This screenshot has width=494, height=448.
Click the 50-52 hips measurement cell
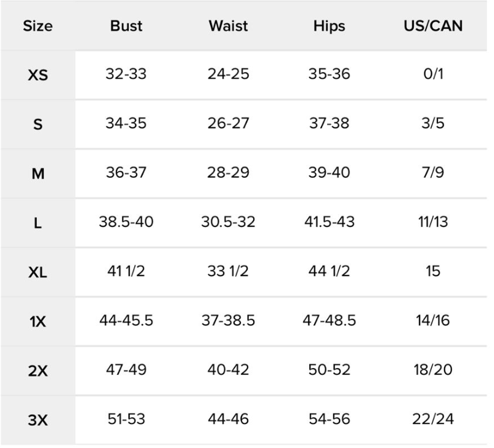(329, 370)
